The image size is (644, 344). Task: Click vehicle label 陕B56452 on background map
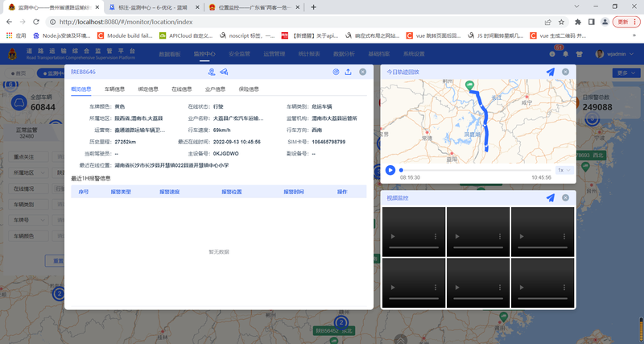pos(333,331)
